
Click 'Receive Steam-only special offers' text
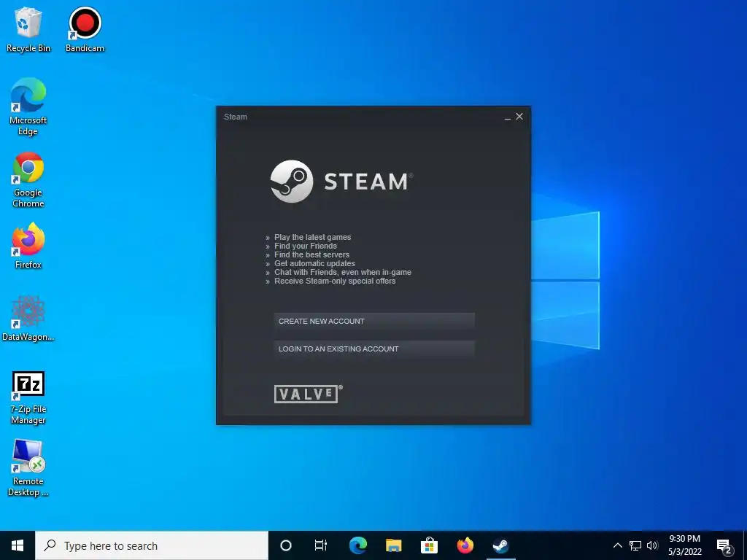pyautogui.click(x=335, y=281)
